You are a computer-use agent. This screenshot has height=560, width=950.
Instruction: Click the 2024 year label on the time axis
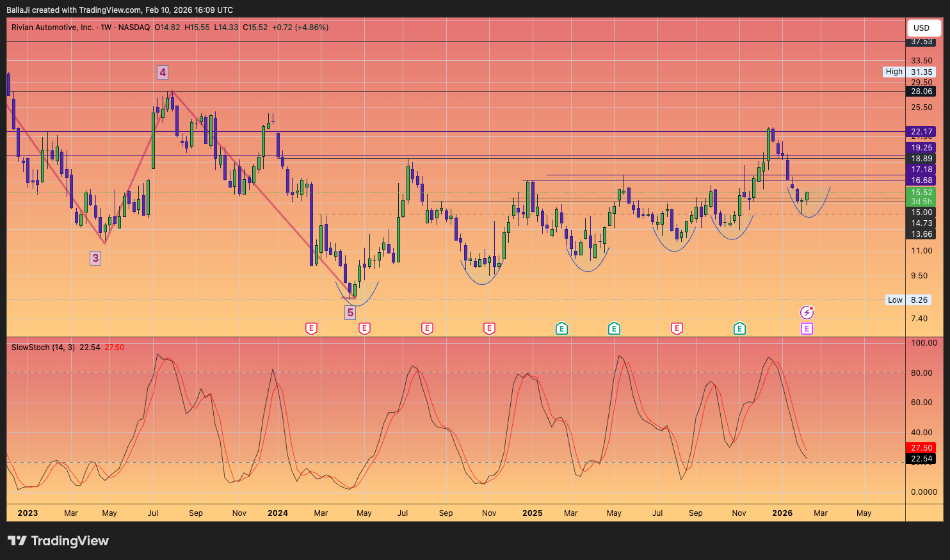coord(278,513)
